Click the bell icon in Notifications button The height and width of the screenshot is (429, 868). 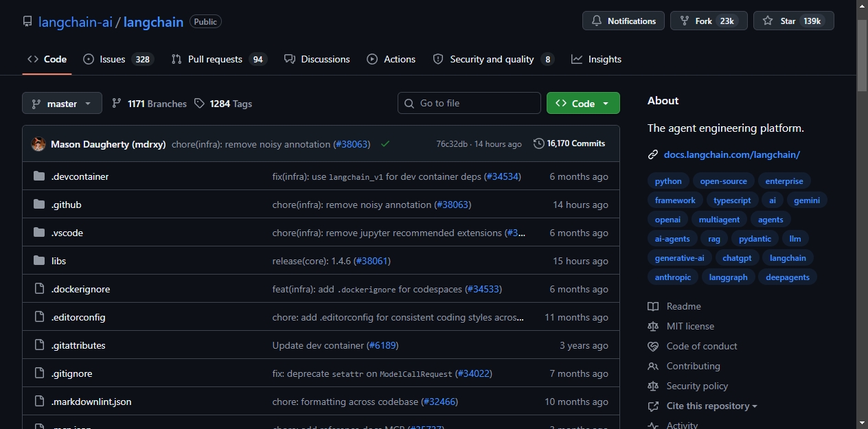(597, 21)
